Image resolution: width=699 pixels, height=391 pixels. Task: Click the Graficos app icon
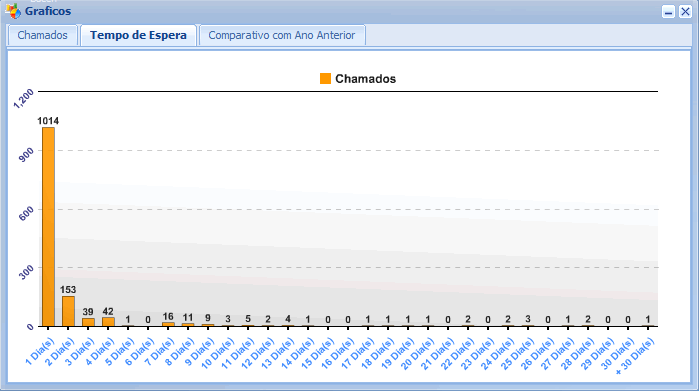[x=13, y=11]
